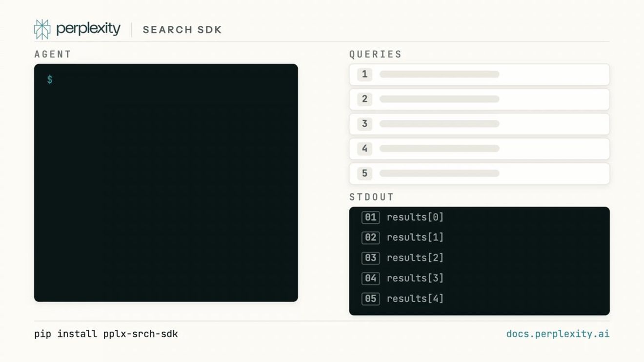Click the dollar prompt in the agent terminal
Viewport: 644px width, 362px height.
coord(50,79)
